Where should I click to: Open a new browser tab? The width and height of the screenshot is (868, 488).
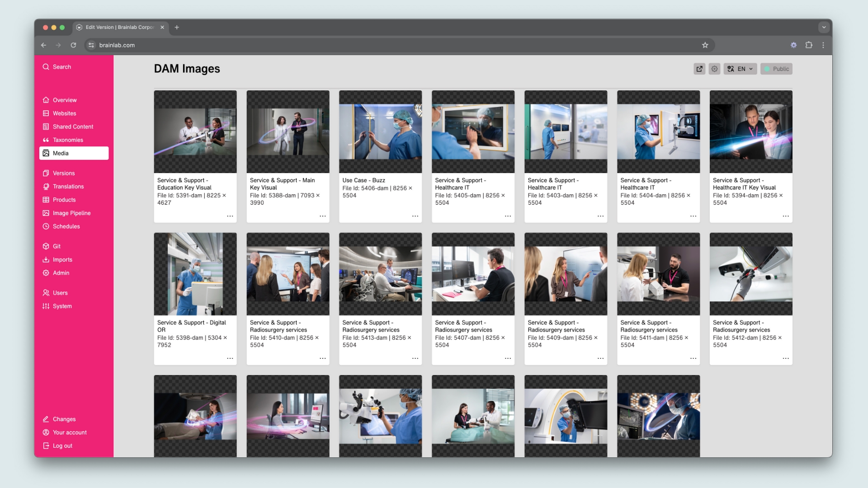click(177, 27)
